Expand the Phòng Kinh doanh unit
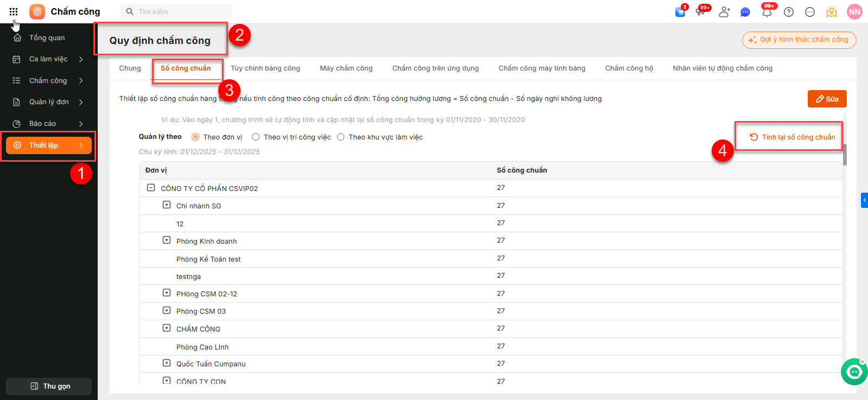This screenshot has height=400, width=868. (167, 240)
